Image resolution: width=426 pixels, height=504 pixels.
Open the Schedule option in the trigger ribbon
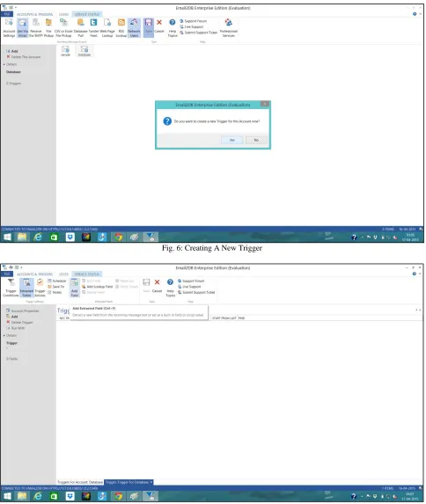[56, 281]
